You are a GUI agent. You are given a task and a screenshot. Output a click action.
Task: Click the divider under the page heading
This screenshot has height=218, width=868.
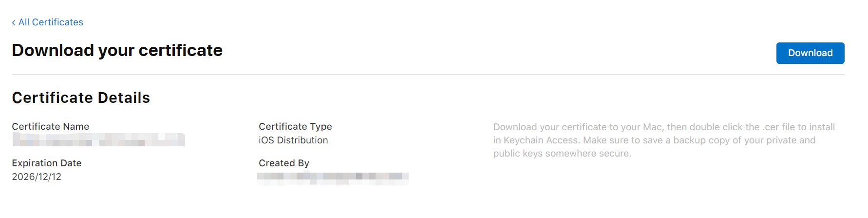(428, 74)
